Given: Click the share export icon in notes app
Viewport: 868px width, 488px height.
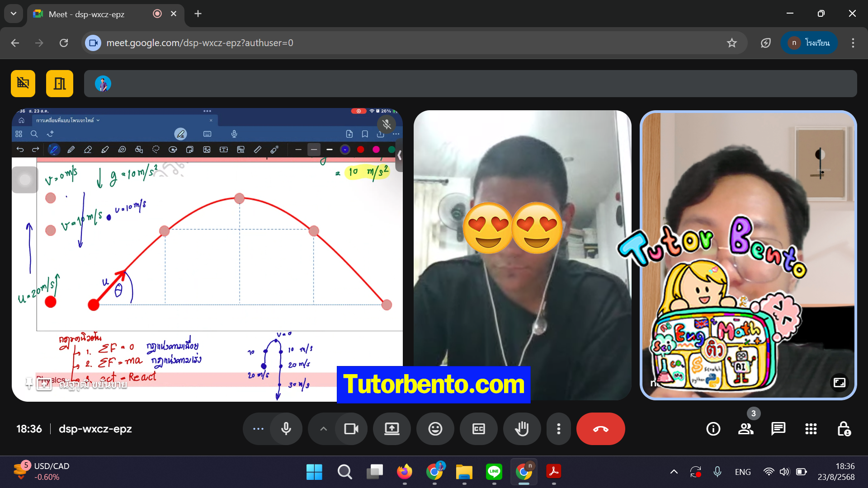Looking at the screenshot, I should (381, 134).
